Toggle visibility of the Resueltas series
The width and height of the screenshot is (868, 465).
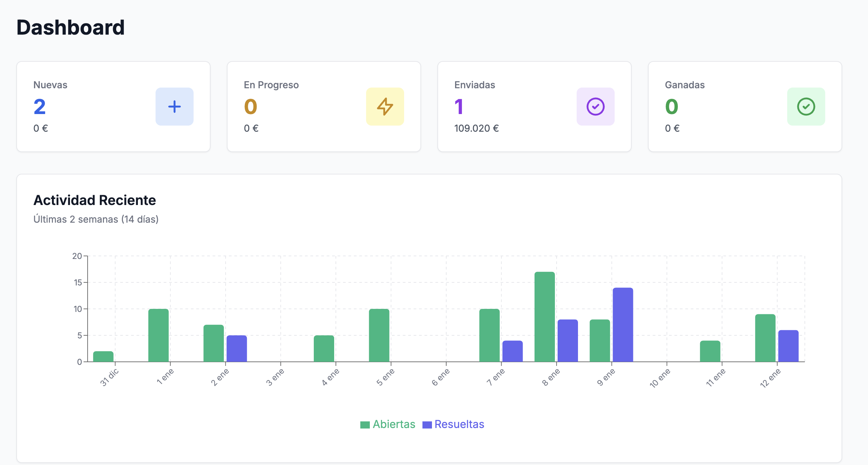click(x=459, y=424)
